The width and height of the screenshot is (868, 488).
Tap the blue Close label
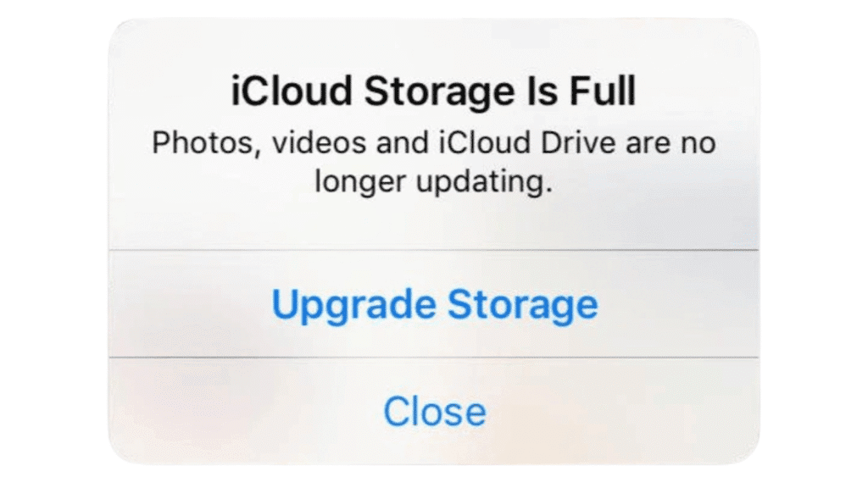click(435, 412)
